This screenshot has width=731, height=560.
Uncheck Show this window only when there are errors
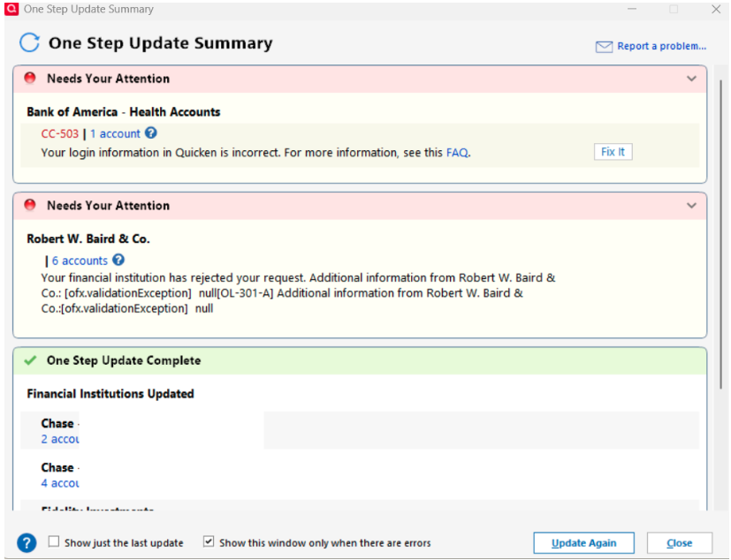pos(209,541)
